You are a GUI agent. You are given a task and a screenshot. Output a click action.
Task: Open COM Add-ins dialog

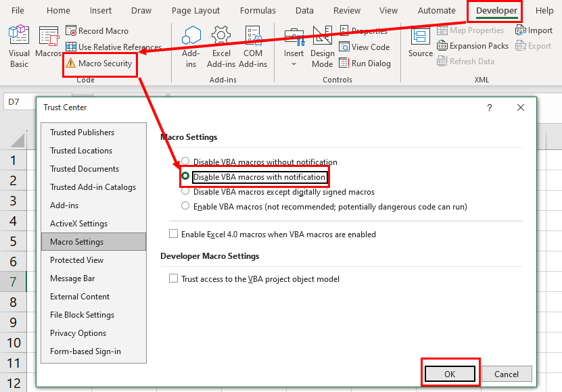click(x=253, y=47)
